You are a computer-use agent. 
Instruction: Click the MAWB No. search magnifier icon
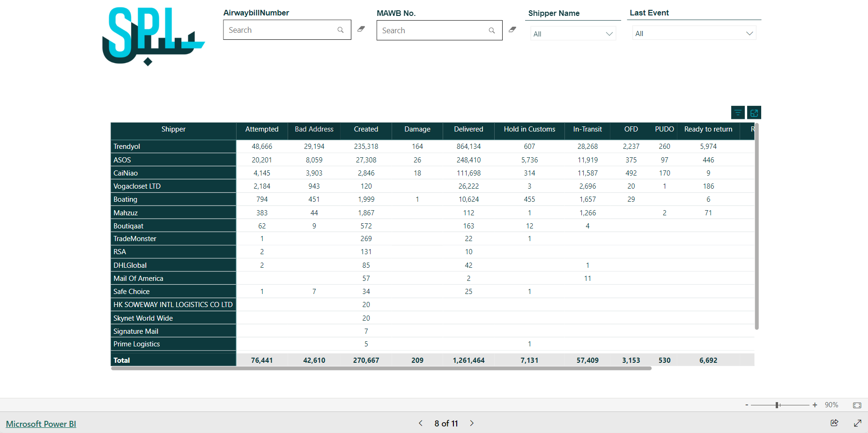pyautogui.click(x=492, y=30)
